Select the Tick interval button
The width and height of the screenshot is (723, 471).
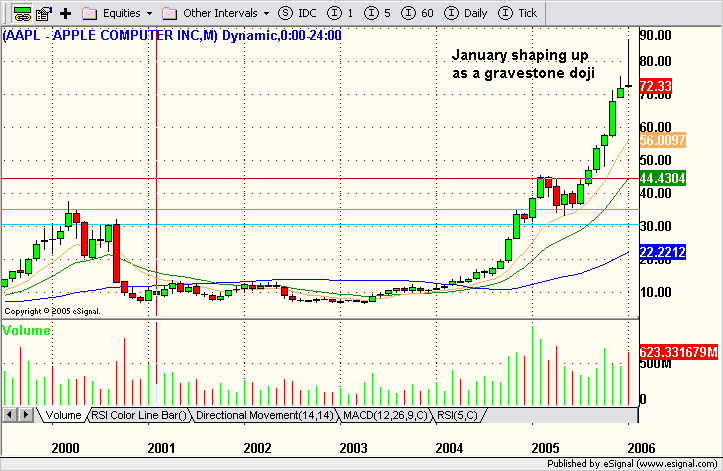click(x=518, y=13)
